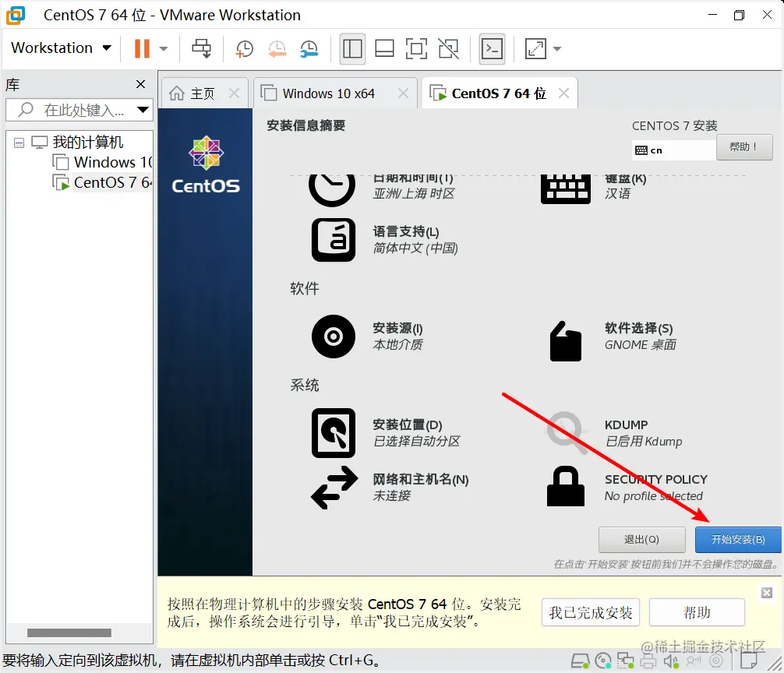Dismiss the yellow install hint bar

pyautogui.click(x=767, y=593)
